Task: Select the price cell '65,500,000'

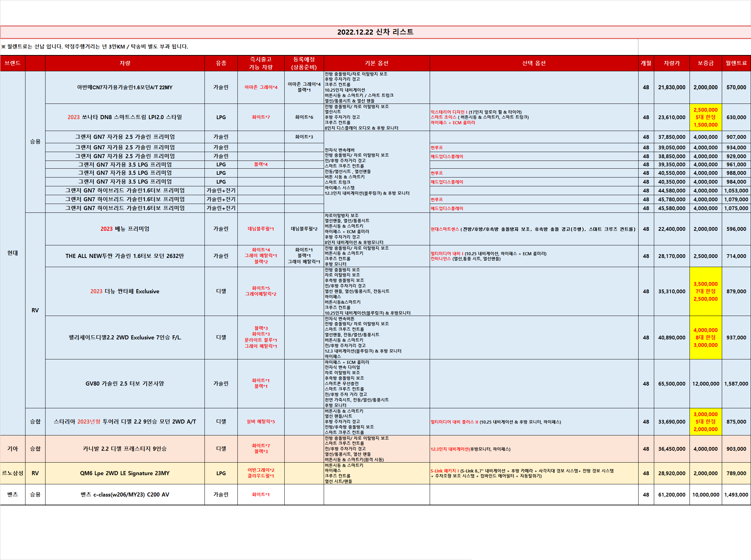Action: 672,384
